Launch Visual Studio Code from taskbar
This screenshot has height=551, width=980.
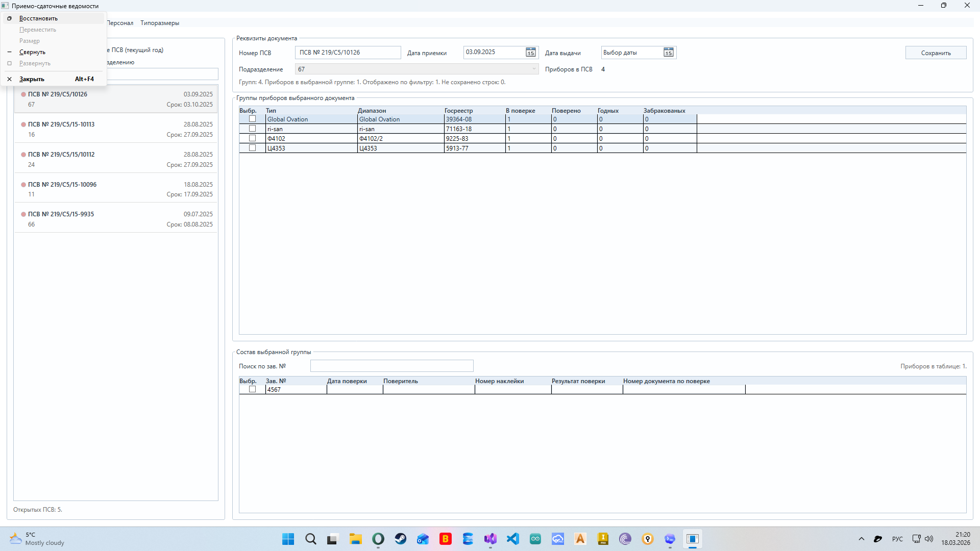pos(513,539)
